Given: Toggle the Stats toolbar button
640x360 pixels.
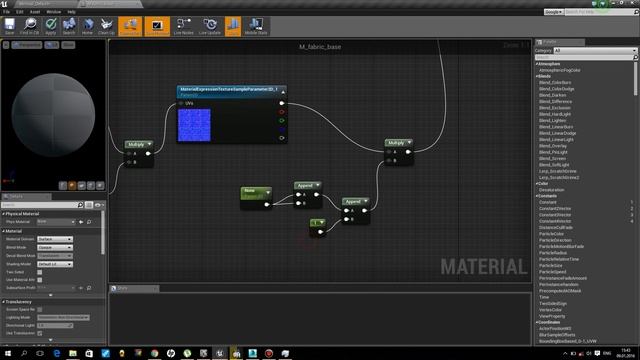Looking at the screenshot, I should (x=233, y=26).
